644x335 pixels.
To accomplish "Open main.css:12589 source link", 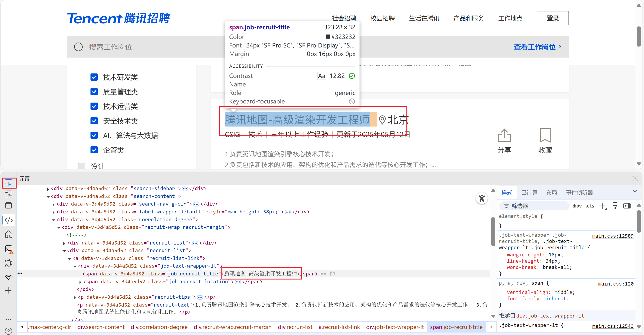I will coord(613,236).
